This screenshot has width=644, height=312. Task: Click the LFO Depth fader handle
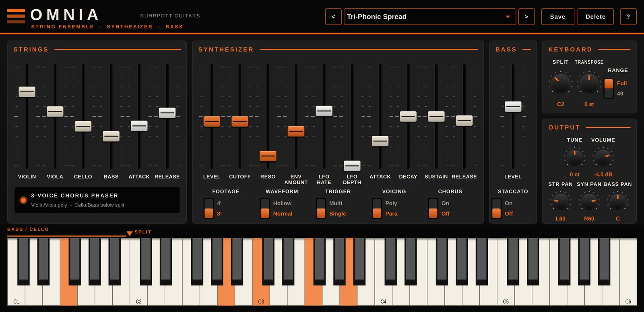pos(352,166)
